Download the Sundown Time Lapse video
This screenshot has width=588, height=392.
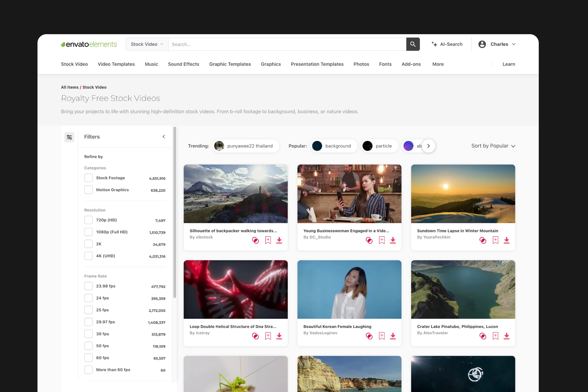click(506, 240)
